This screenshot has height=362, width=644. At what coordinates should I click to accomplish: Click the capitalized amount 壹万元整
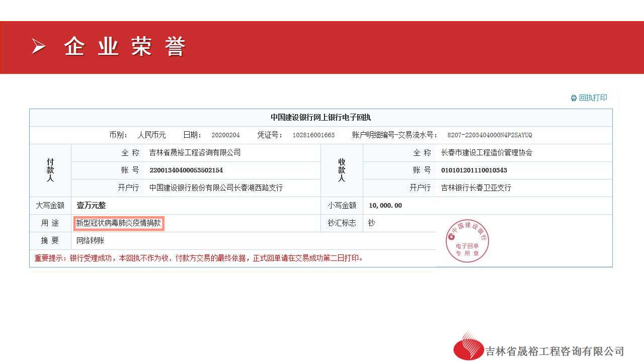(x=91, y=206)
